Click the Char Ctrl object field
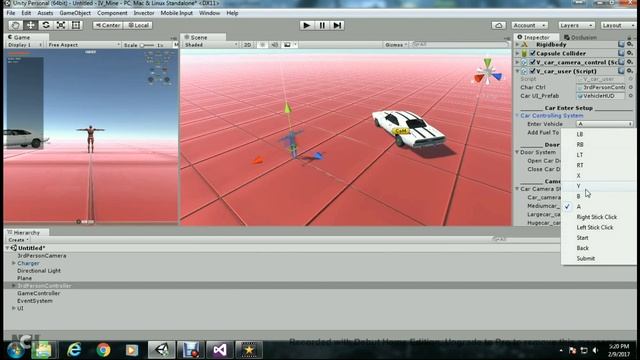 (600, 87)
